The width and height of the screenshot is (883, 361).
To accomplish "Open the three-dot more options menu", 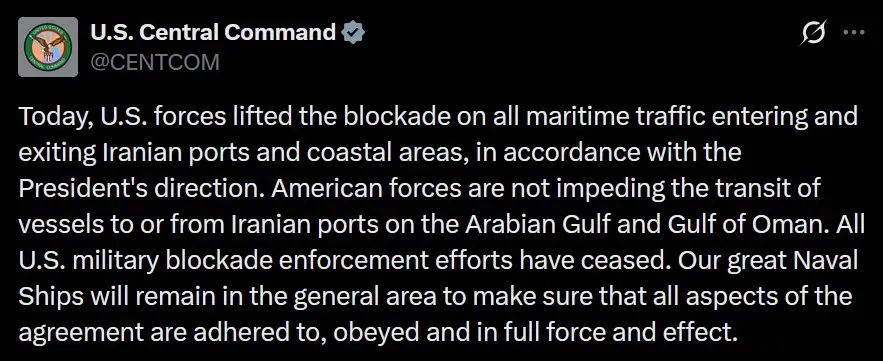I will tap(854, 33).
